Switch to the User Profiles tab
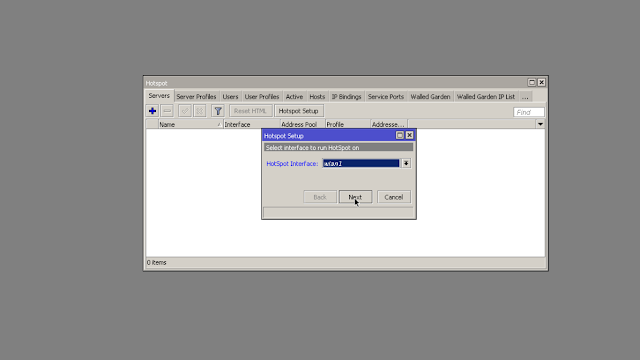 [x=262, y=97]
